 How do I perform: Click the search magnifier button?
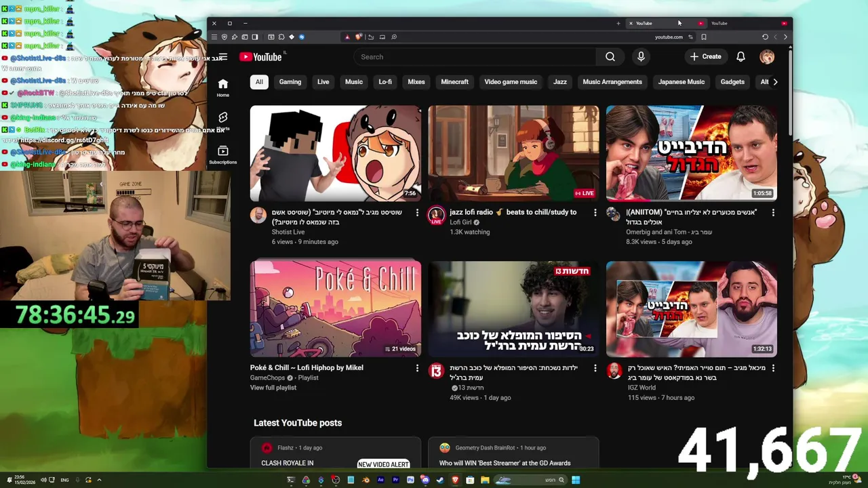(x=610, y=57)
